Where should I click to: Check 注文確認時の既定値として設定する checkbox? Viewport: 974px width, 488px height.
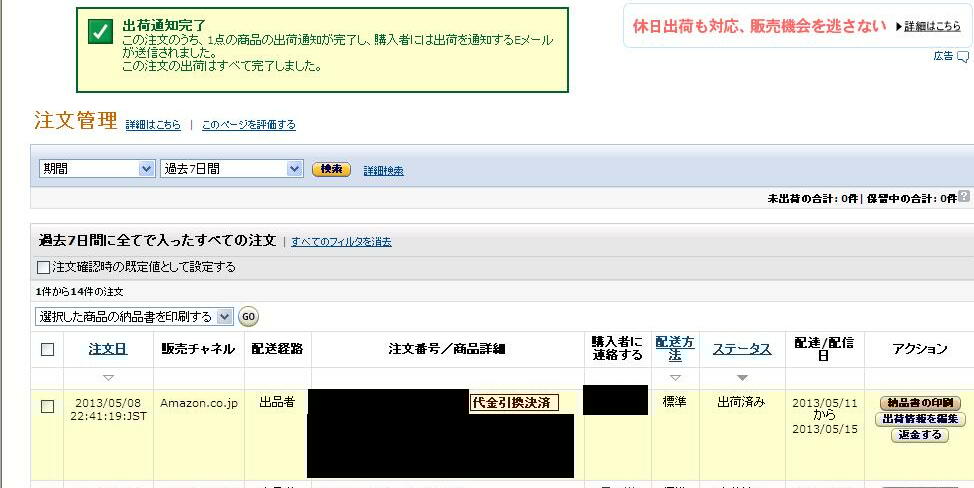point(43,268)
